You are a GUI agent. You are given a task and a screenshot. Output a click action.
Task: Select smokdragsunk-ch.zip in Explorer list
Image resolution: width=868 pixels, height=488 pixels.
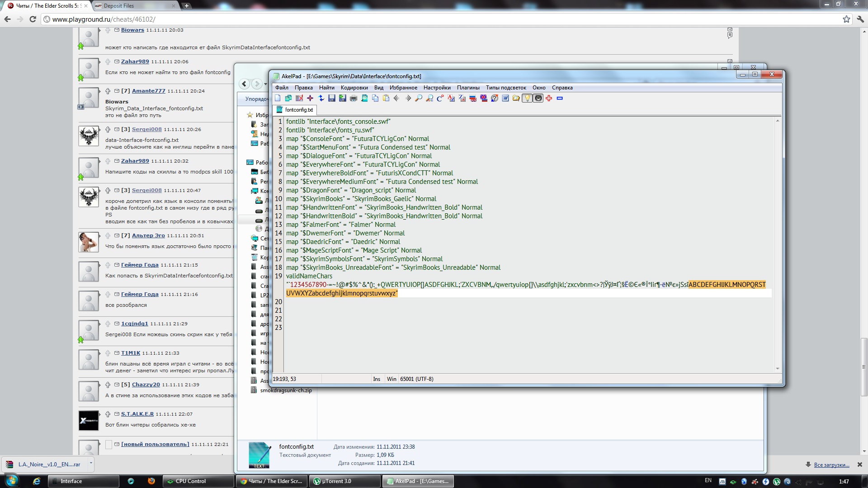click(x=286, y=390)
